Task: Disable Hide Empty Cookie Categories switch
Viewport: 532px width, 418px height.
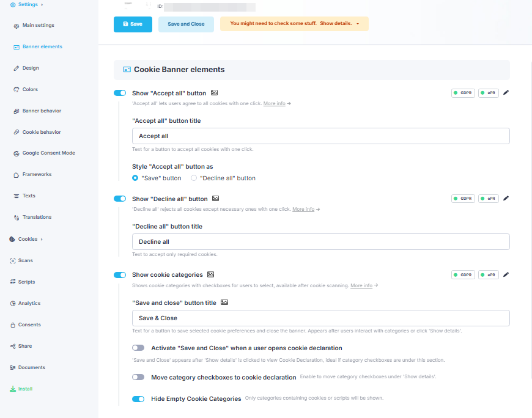Action: pyautogui.click(x=138, y=399)
